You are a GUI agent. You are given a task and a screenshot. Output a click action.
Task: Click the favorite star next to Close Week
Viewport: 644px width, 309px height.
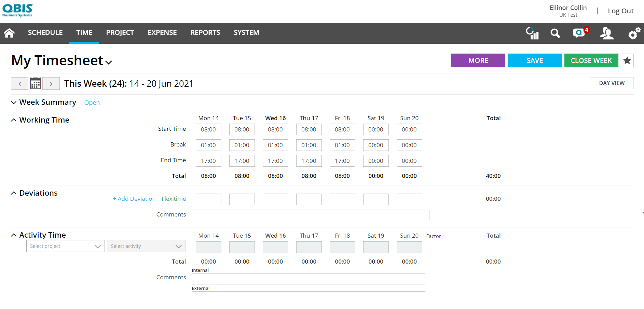coord(627,60)
